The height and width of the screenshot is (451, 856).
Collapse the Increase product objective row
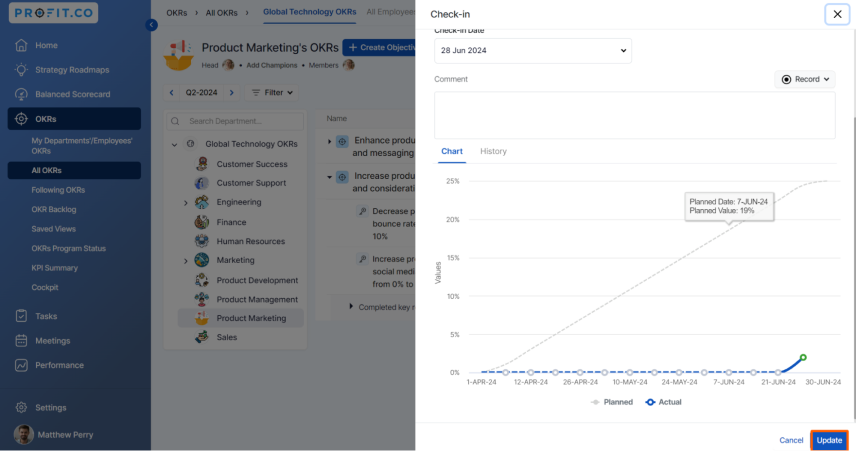point(330,177)
